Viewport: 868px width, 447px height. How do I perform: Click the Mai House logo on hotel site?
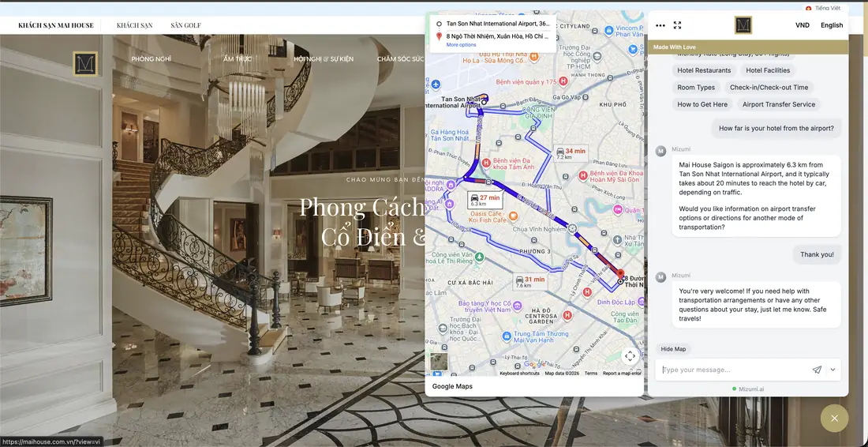85,64
